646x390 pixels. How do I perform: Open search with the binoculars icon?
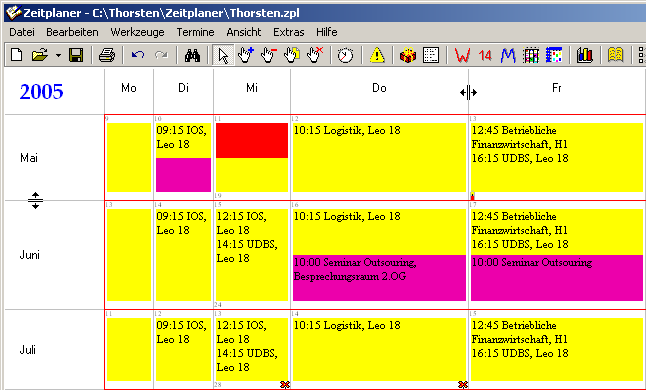192,55
